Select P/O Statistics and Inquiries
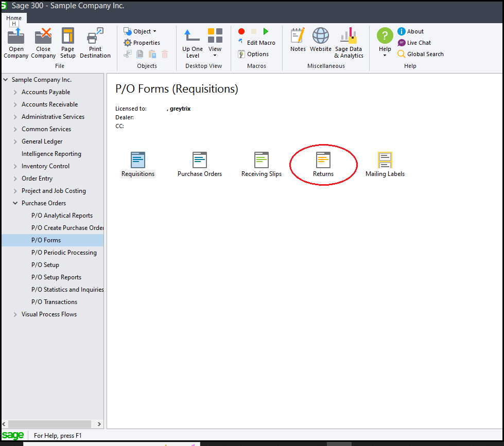This screenshot has width=504, height=446. (x=67, y=290)
